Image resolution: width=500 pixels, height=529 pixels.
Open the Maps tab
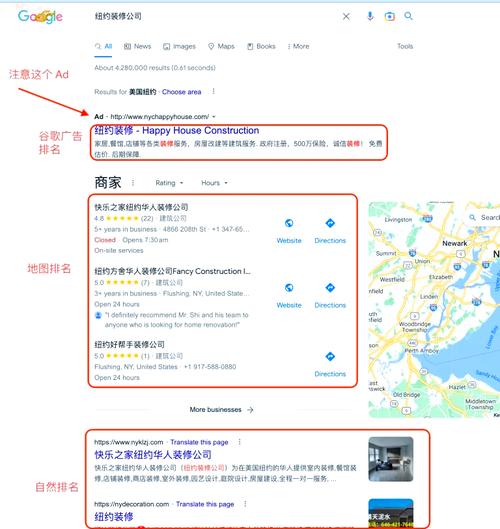221,46
